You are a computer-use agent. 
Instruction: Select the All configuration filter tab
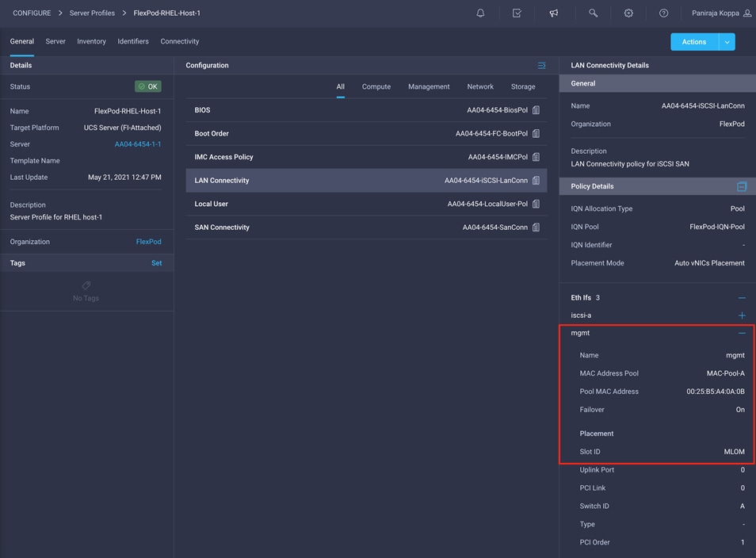341,87
